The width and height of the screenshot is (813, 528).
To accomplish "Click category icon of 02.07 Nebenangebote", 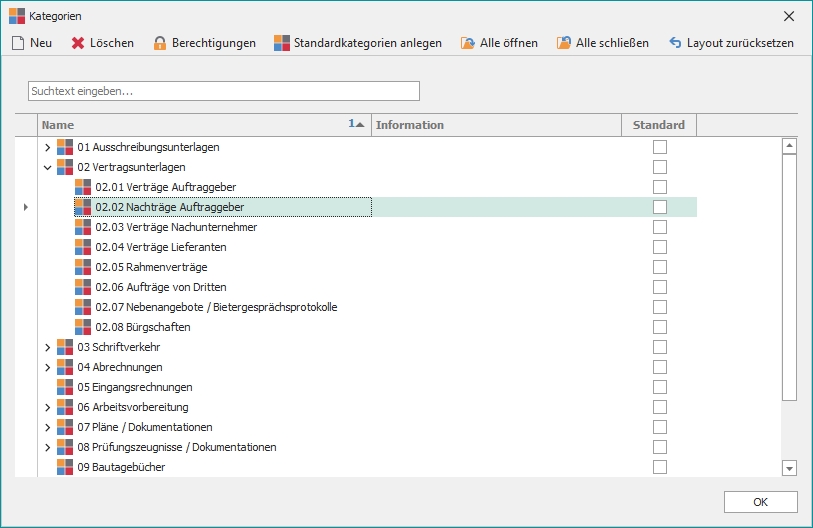I will click(x=83, y=307).
